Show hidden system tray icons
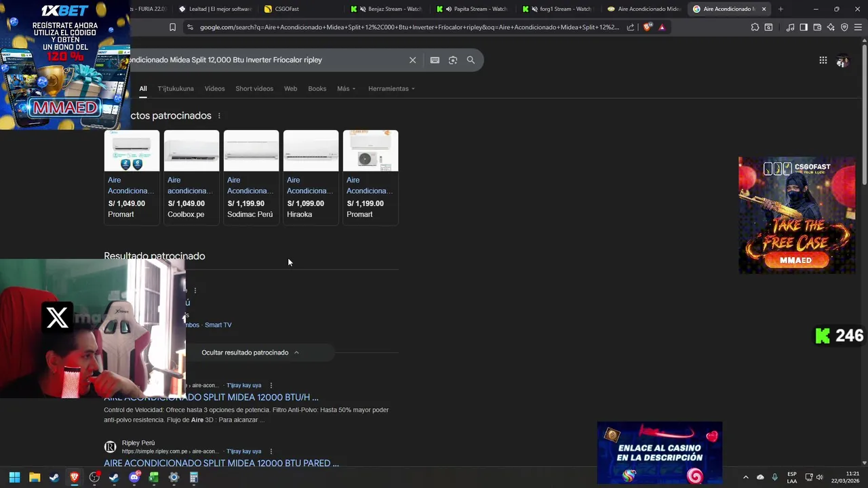This screenshot has width=868, height=488. [x=745, y=477]
